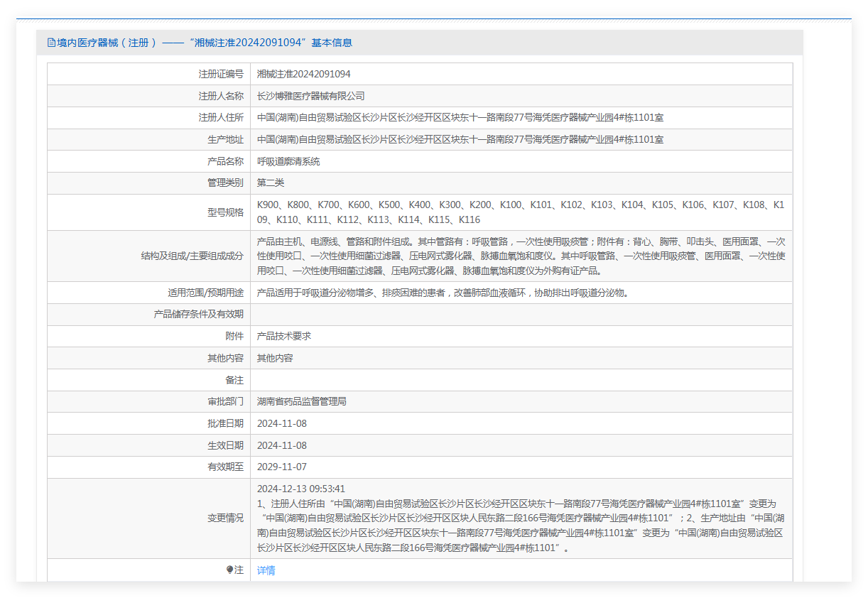Image resolution: width=868 pixels, height=598 pixels.
Task: Select registration number 湘械注准20242091094 in the table
Action: click(303, 74)
